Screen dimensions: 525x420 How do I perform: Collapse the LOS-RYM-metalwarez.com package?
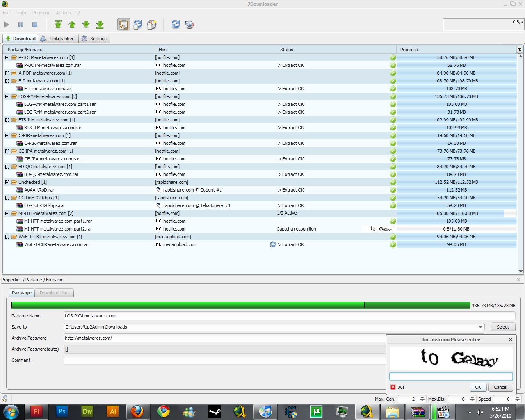tap(7, 96)
